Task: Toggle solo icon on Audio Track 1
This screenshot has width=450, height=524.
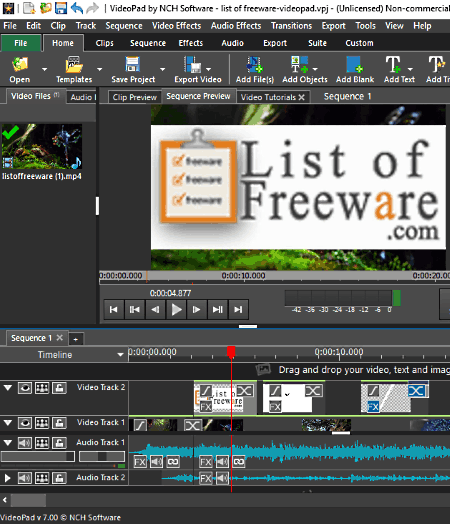Action: click(42, 443)
